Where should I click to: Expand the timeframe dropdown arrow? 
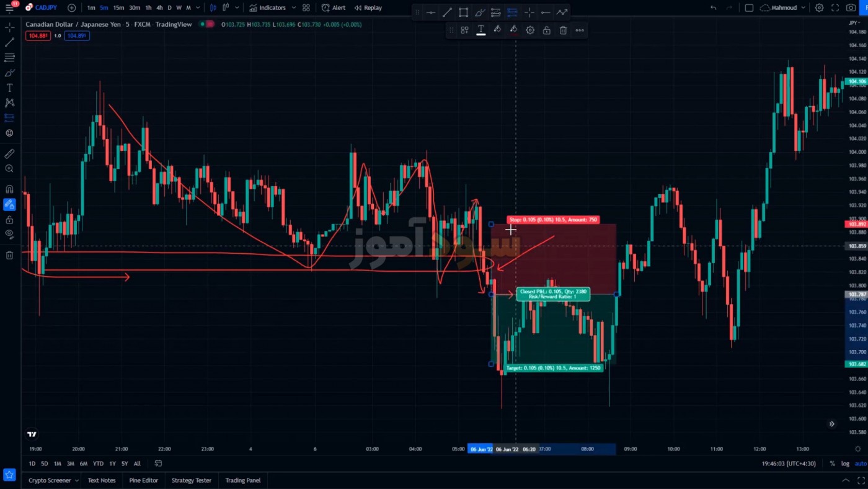(198, 7)
